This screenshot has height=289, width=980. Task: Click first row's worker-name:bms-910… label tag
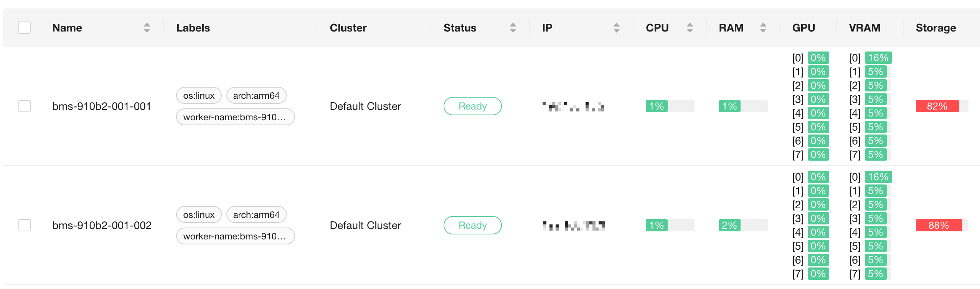[x=235, y=117]
